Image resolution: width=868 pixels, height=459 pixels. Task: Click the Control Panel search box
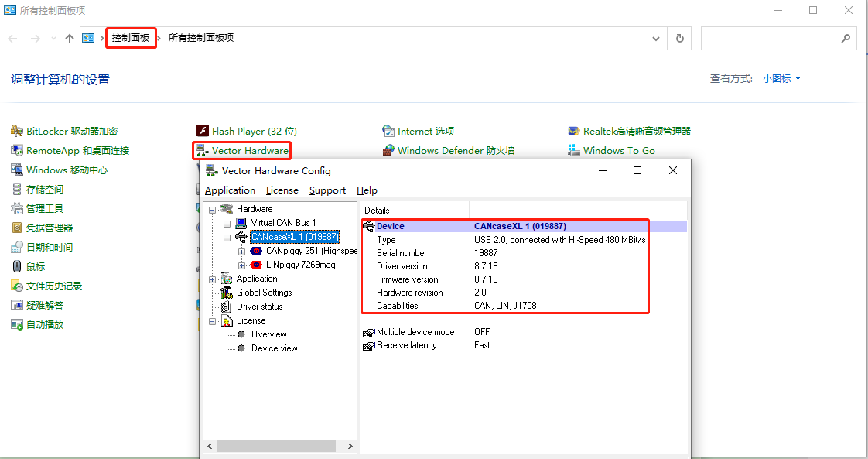click(778, 38)
